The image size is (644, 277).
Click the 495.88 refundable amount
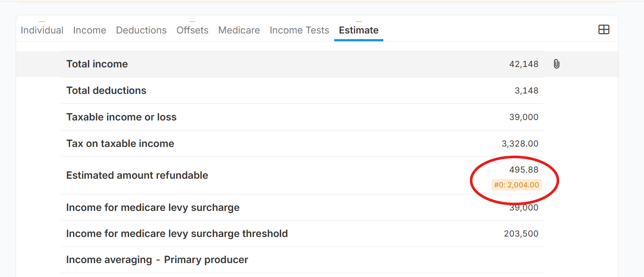tap(524, 170)
